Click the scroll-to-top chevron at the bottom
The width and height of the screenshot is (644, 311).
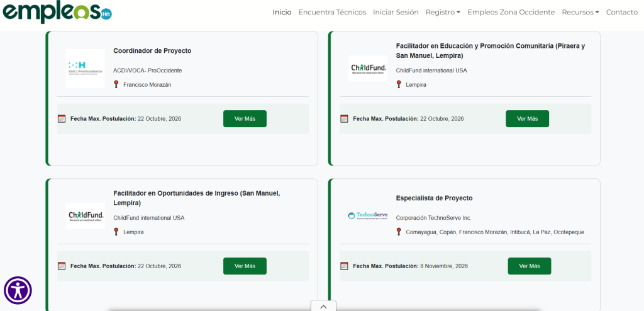(x=323, y=306)
